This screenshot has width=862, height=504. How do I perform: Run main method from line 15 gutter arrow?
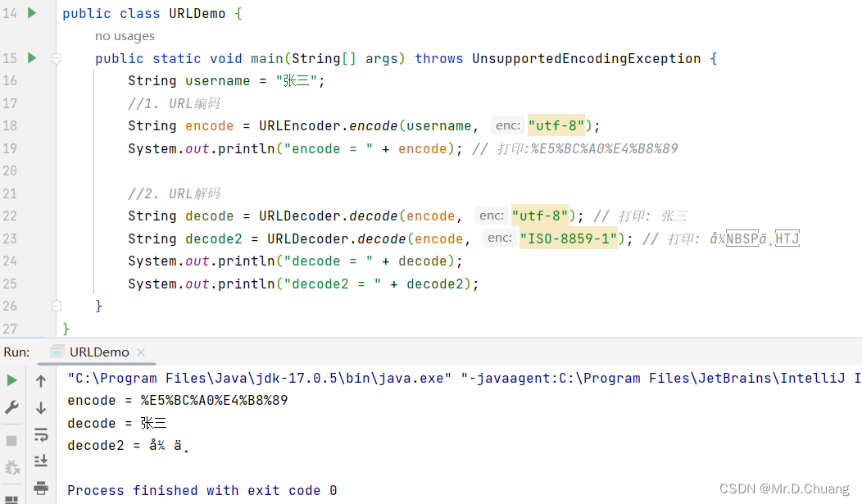(32, 57)
